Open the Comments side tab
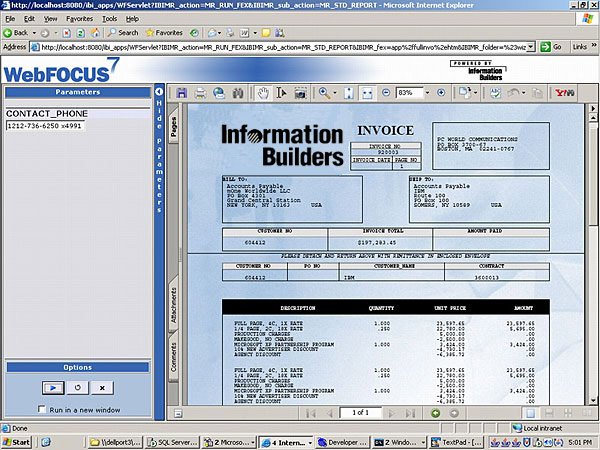600x450 pixels. pyautogui.click(x=173, y=357)
